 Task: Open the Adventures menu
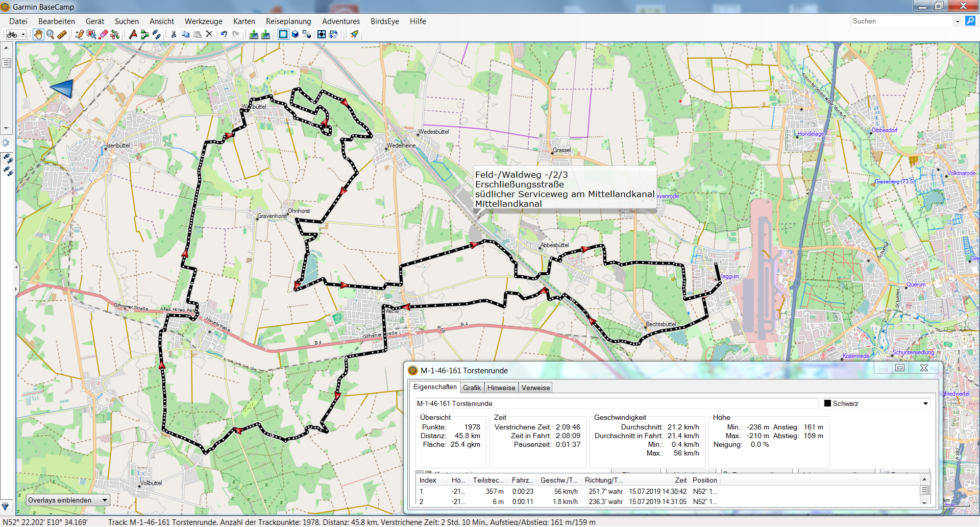(341, 21)
